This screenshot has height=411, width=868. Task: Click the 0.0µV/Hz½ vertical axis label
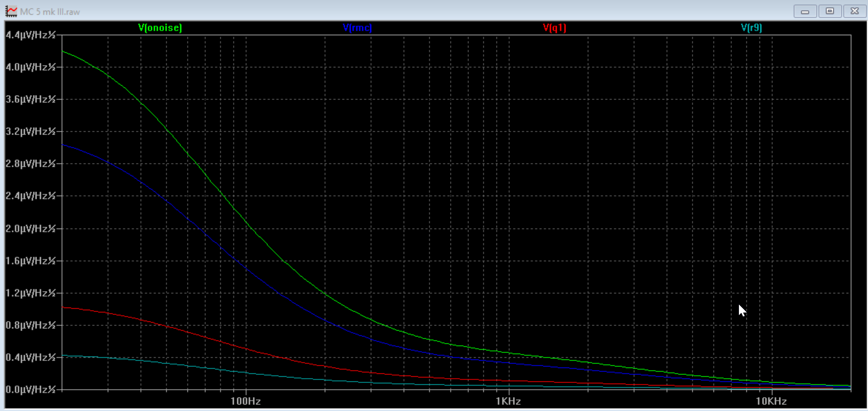(31, 390)
